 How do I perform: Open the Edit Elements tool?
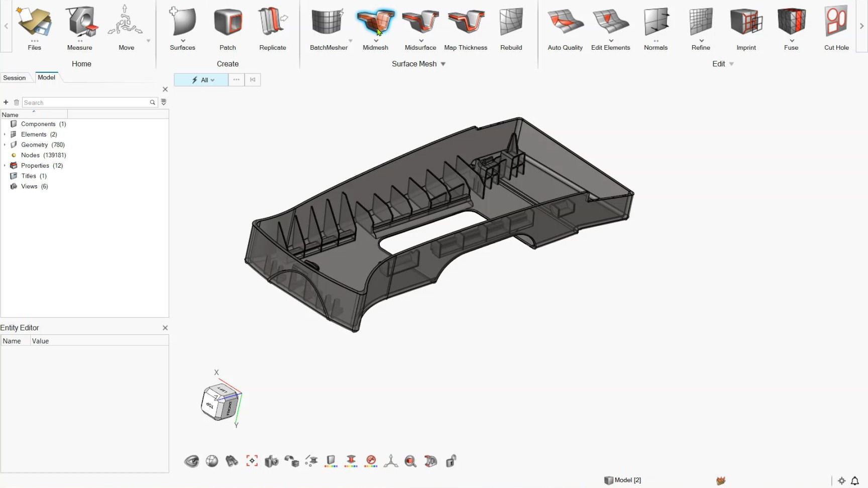tap(610, 28)
